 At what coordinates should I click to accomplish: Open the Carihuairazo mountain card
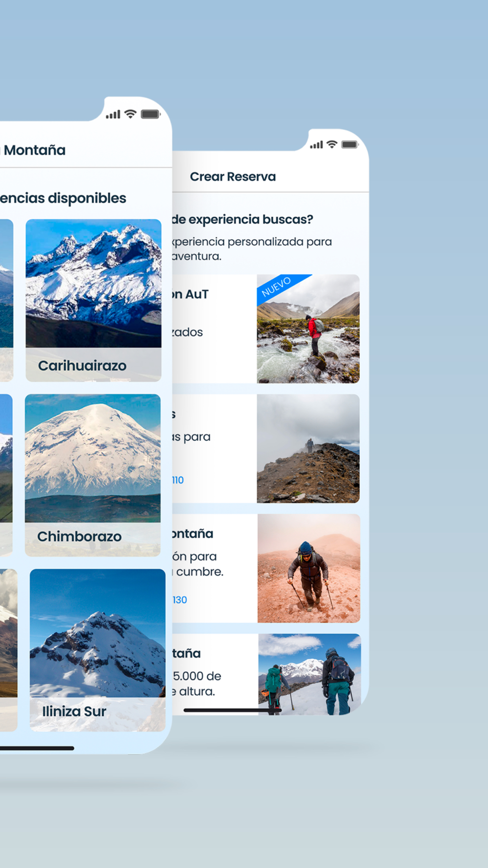93,300
